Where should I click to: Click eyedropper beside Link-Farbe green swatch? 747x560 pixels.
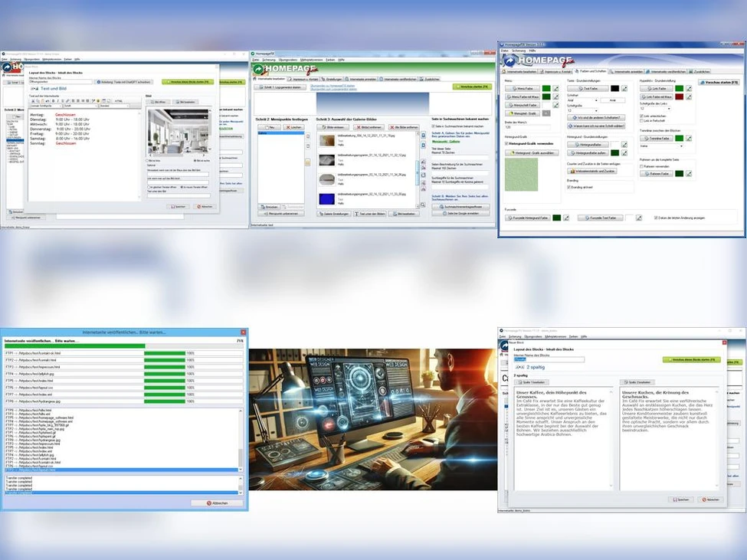[x=689, y=89]
